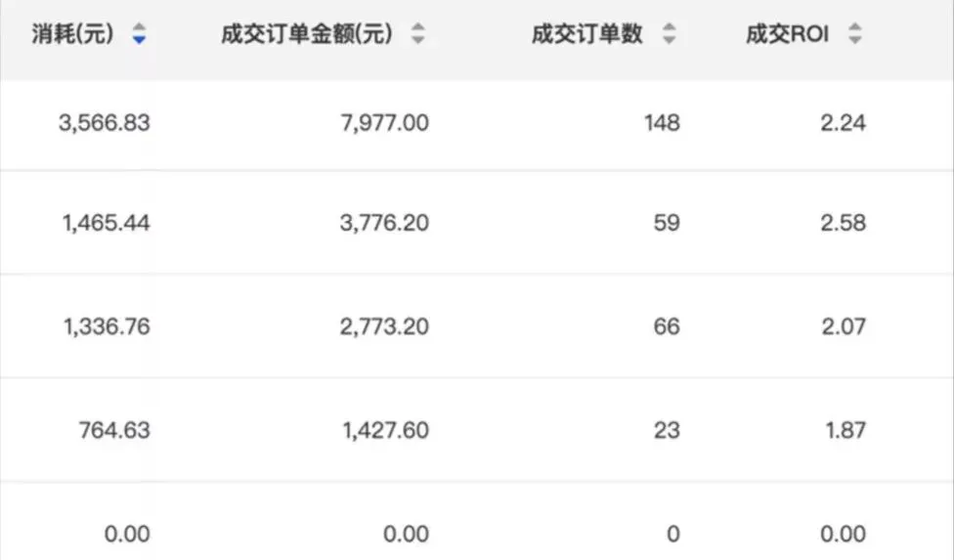Screen dimensions: 954x560
Task: Click the sort icon beside 成交订单数
Action: (x=669, y=35)
